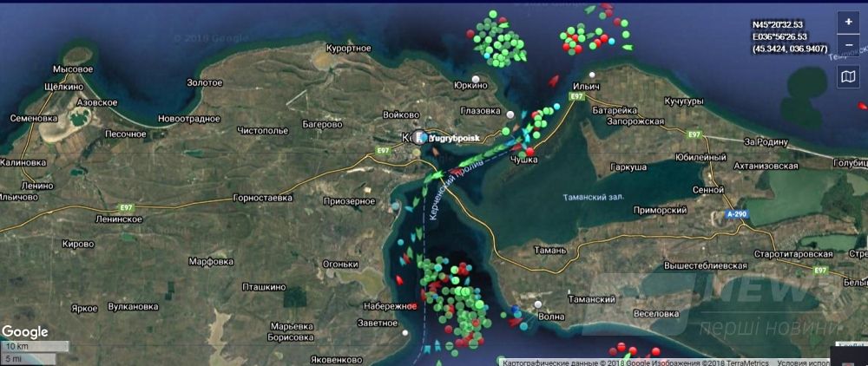This screenshot has width=868, height=366.
Task: Select the red ship marker near Чушка
Action: coord(529,151)
